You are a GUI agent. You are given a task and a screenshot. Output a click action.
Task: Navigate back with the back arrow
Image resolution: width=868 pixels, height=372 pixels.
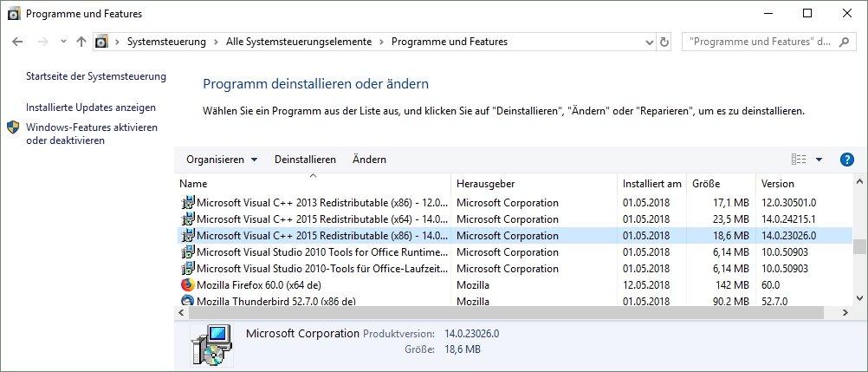[x=19, y=42]
